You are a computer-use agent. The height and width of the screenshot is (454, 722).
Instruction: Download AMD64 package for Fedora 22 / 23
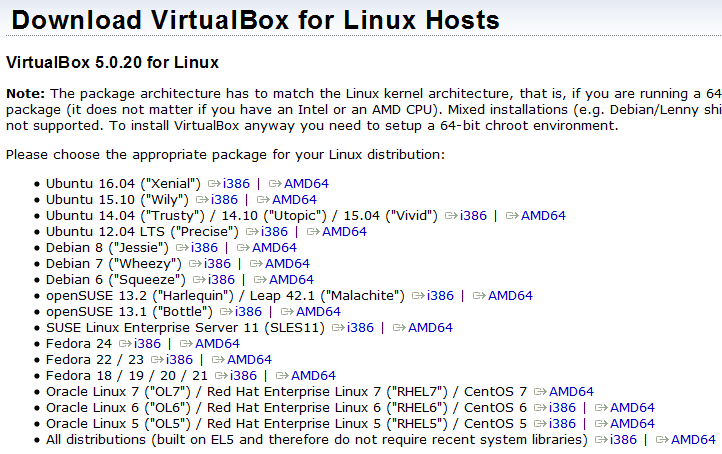coord(249,360)
